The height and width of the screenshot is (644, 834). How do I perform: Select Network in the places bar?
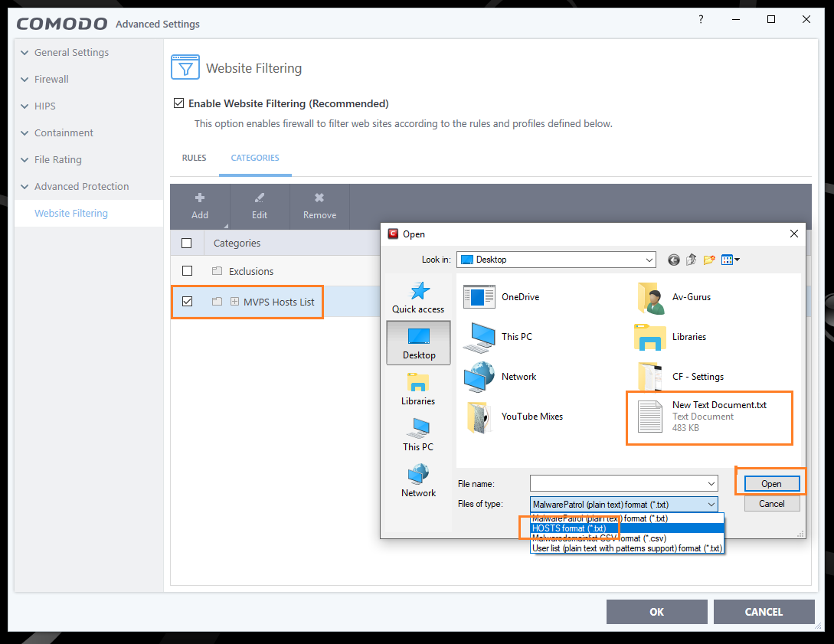(x=418, y=481)
